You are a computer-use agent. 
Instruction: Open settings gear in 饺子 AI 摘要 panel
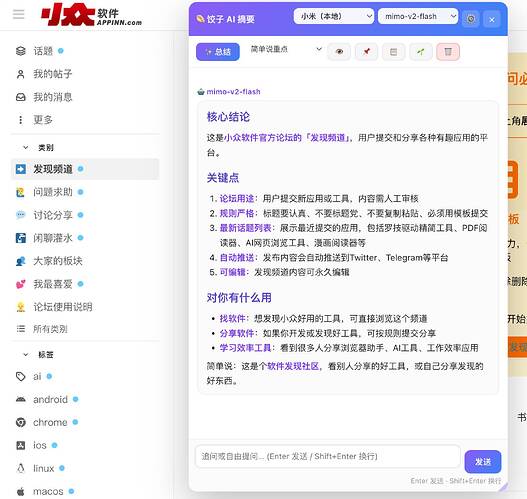coord(471,19)
